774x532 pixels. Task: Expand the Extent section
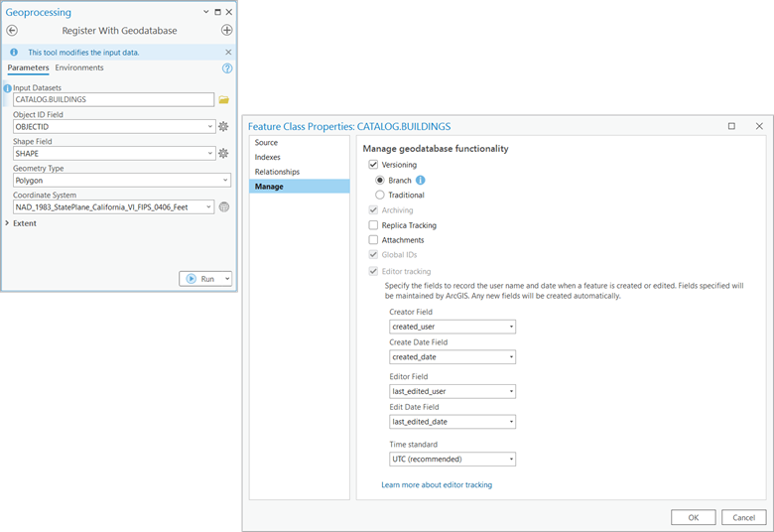click(7, 223)
